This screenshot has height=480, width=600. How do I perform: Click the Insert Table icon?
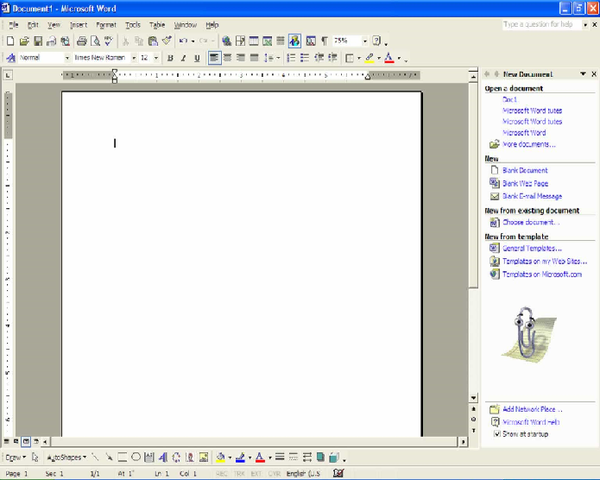[x=254, y=41]
